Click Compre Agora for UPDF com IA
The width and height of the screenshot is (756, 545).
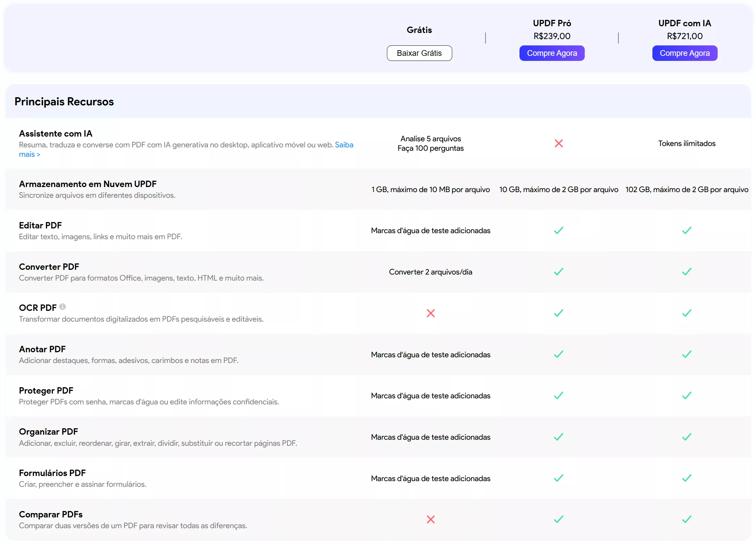pyautogui.click(x=685, y=53)
